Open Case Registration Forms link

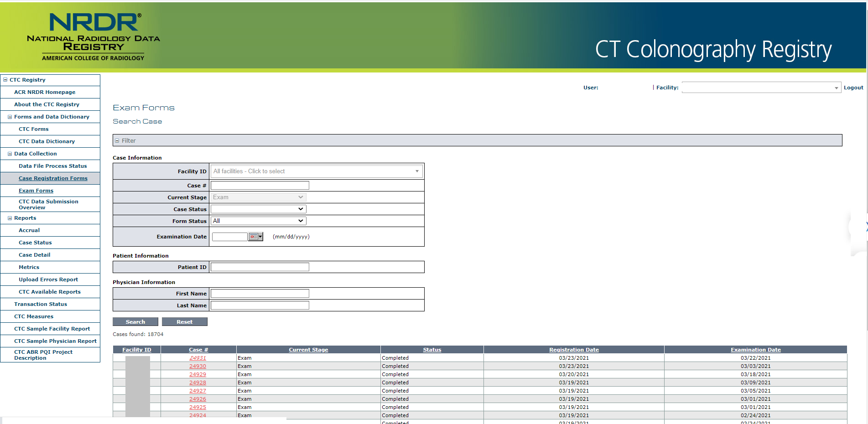53,178
